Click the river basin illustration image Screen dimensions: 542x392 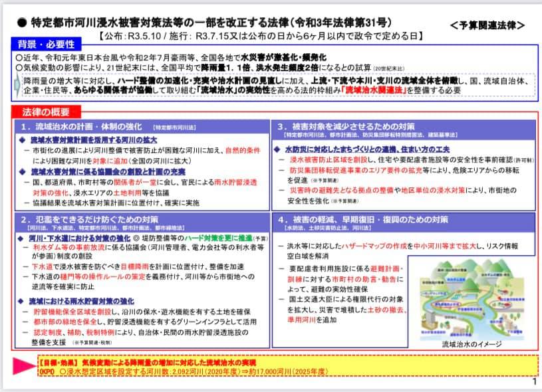[472, 300]
